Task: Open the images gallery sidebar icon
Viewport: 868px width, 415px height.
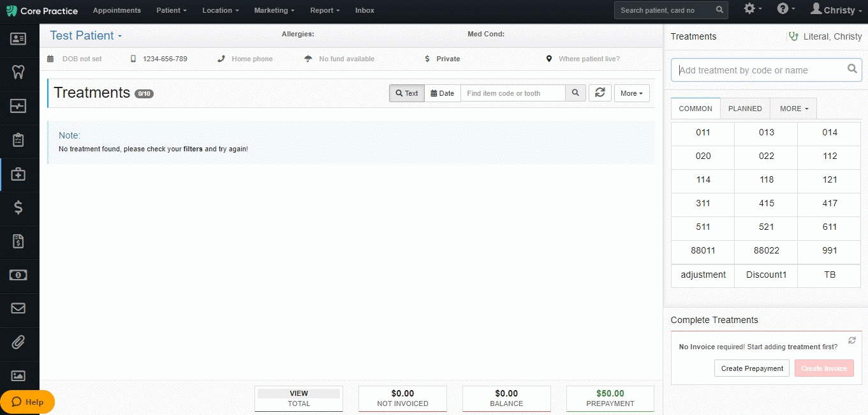Action: (x=18, y=376)
